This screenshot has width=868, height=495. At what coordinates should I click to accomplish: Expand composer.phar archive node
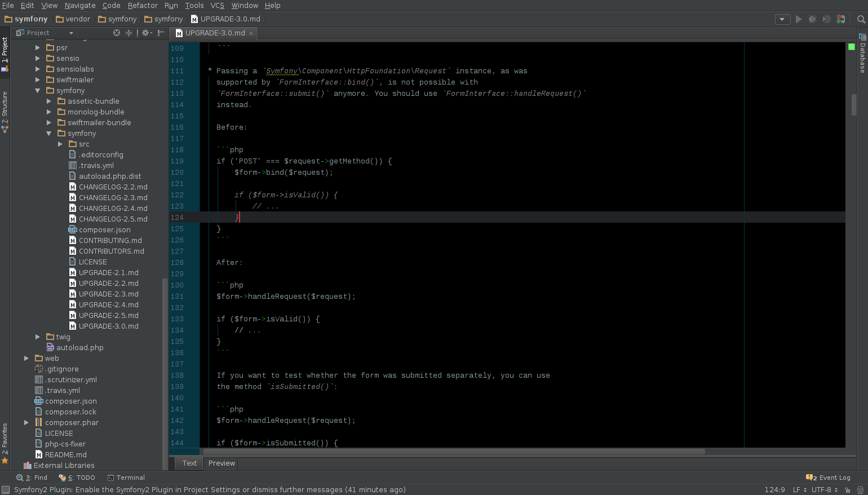(x=26, y=423)
